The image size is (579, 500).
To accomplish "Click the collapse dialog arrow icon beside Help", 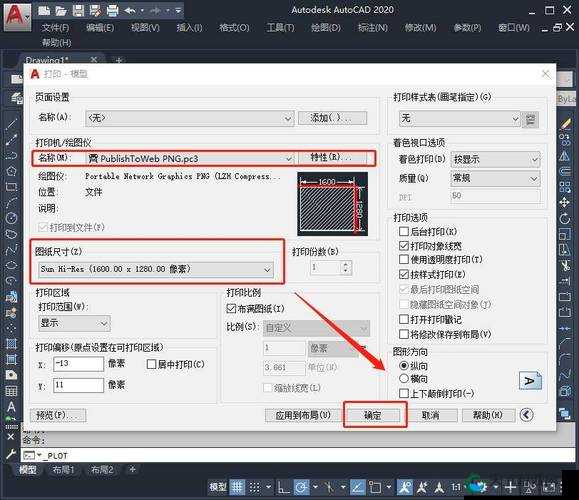I will [527, 415].
